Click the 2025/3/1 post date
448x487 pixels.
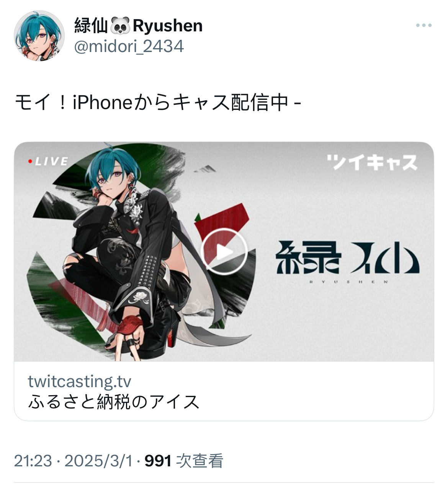tap(98, 461)
